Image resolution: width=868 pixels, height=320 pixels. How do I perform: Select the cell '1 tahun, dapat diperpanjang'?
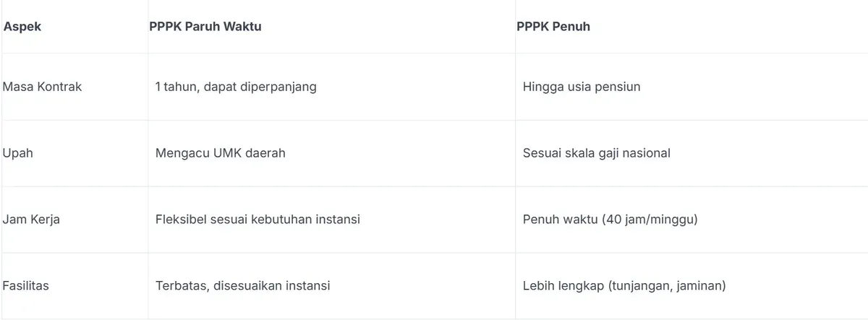point(236,87)
